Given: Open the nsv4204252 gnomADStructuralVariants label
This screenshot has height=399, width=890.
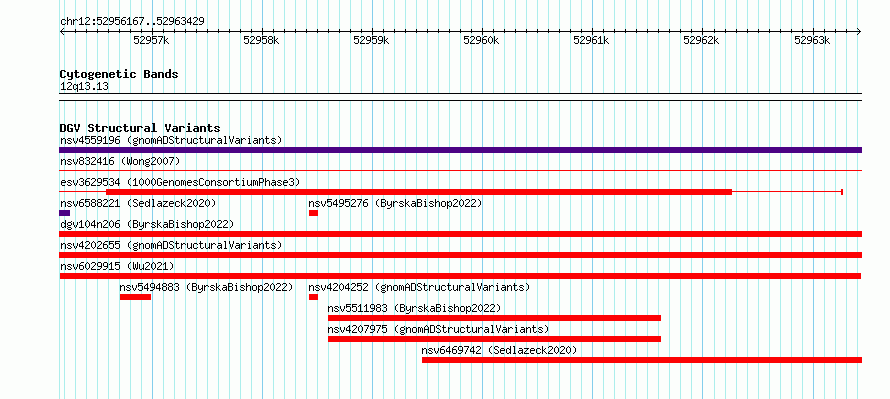Looking at the screenshot, I should [x=419, y=287].
